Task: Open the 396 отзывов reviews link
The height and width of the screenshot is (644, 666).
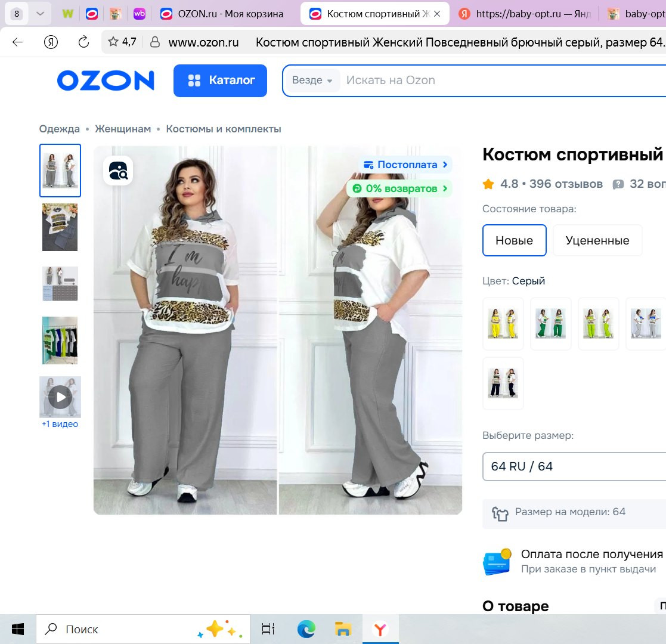Action: point(566,184)
